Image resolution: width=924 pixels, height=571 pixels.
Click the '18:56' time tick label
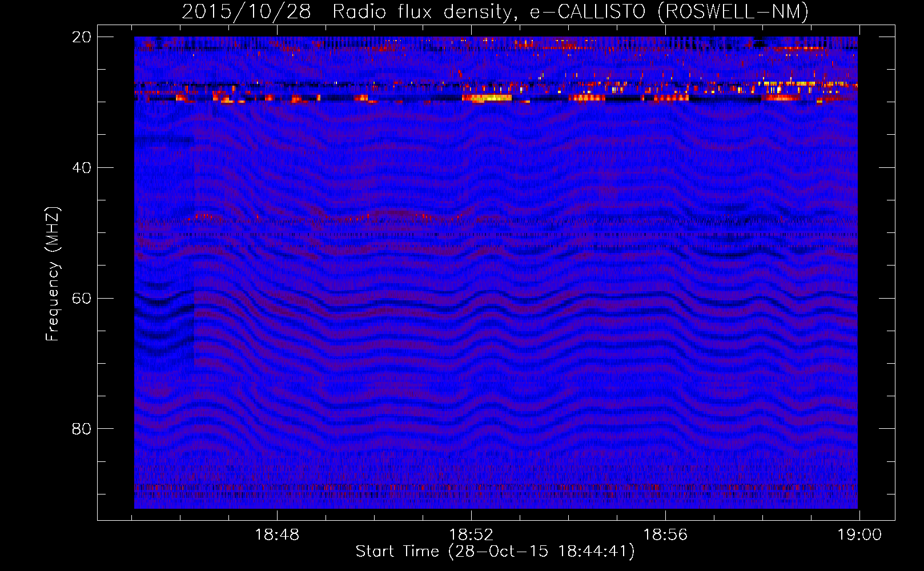665,535
